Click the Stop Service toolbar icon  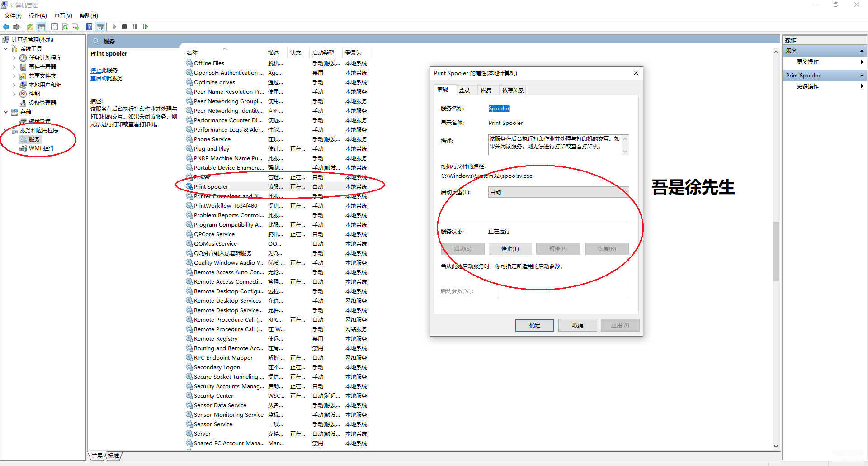pos(124,27)
